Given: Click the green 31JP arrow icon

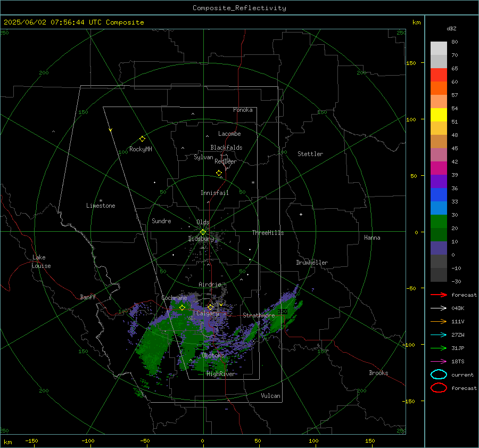Looking at the screenshot, I should pyautogui.click(x=439, y=348).
